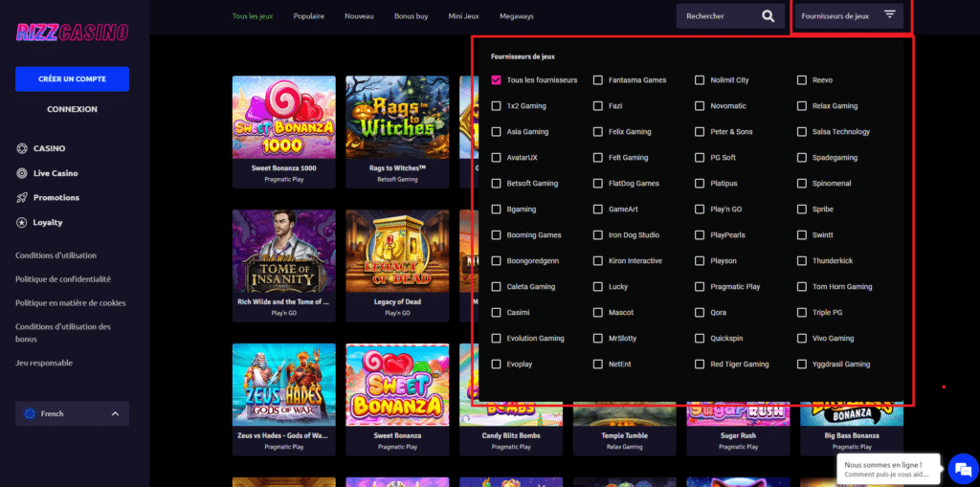Open Politique de confidentialité link
The height and width of the screenshot is (487, 980).
(x=63, y=279)
